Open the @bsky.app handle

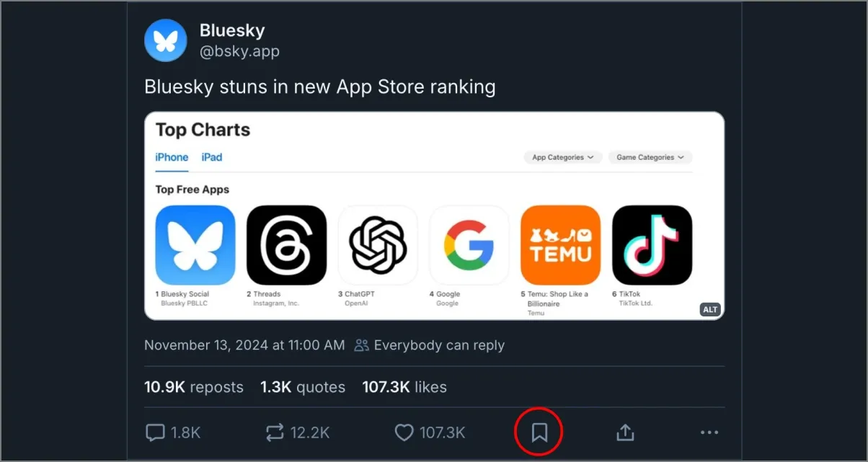(239, 52)
